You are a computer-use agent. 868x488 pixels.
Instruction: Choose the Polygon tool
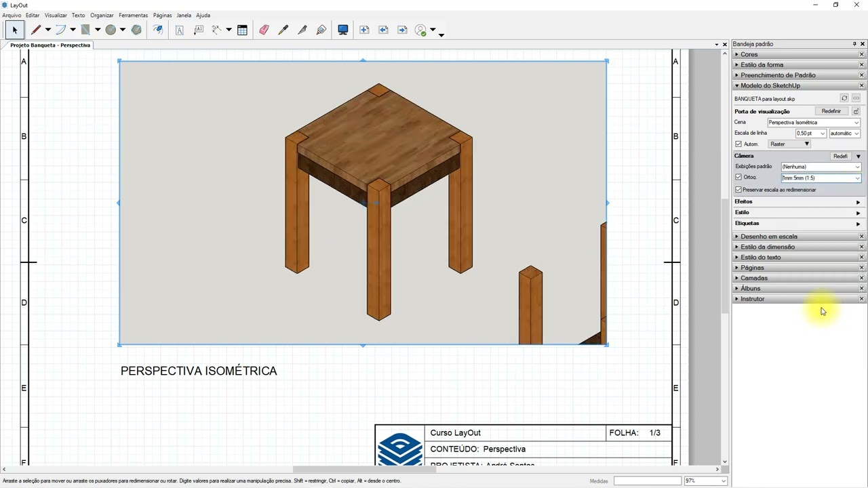coord(136,30)
